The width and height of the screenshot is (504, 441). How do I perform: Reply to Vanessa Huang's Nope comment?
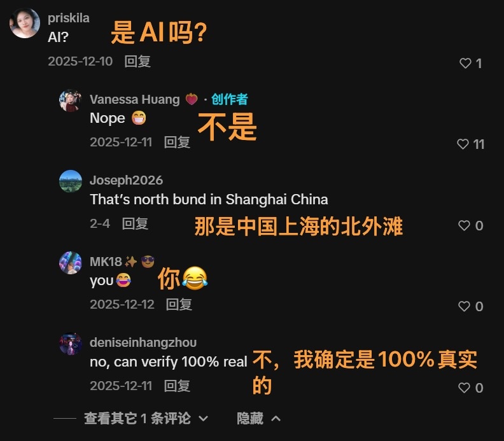(x=177, y=142)
